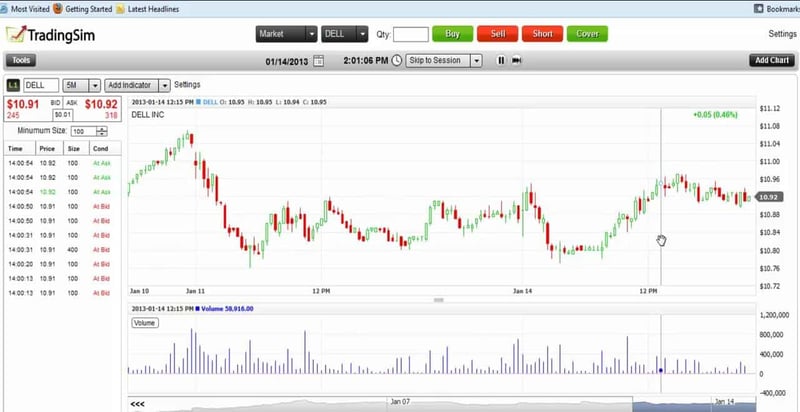Click the chart and volume pane divider handle
800x412 pixels.
439,300
